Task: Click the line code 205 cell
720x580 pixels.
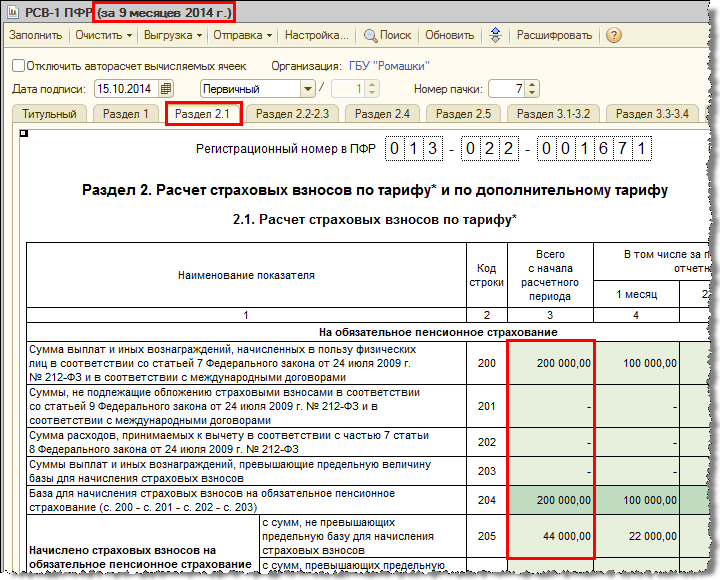Action: 487,536
